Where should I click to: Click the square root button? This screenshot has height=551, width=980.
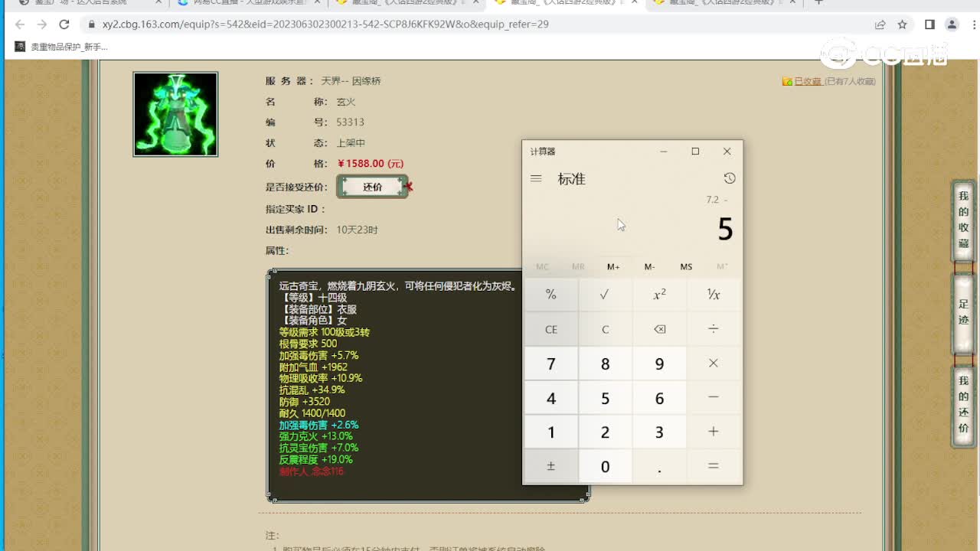pos(605,295)
